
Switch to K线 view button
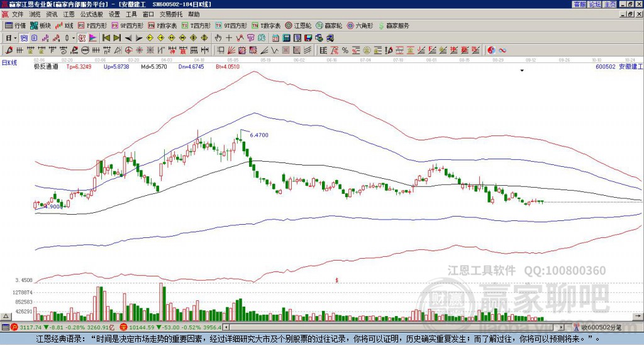pos(64,25)
